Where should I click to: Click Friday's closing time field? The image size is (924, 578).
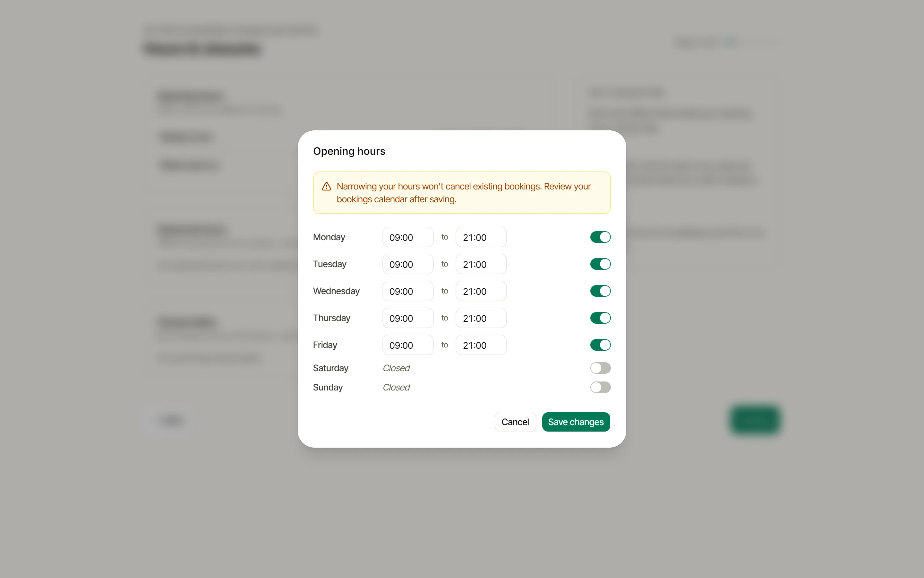point(481,345)
